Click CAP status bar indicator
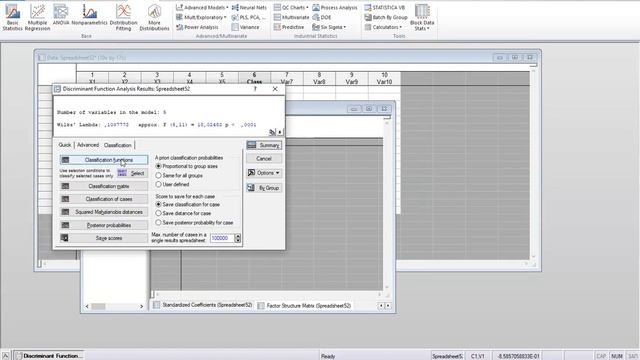 601,356
